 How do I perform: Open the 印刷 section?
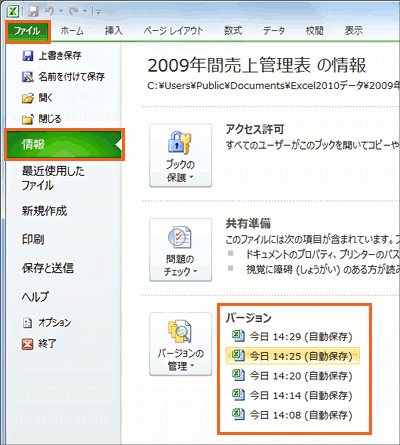[33, 239]
